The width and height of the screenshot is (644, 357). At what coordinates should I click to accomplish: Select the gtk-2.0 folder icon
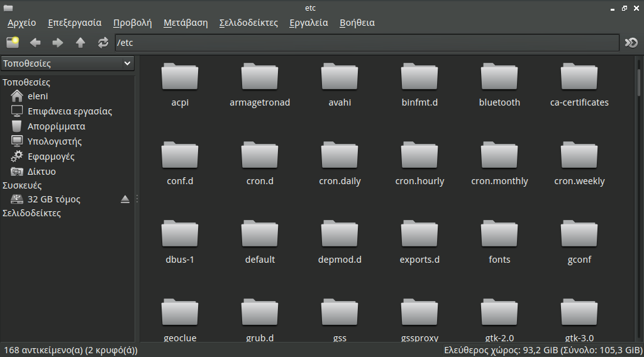[x=499, y=312]
